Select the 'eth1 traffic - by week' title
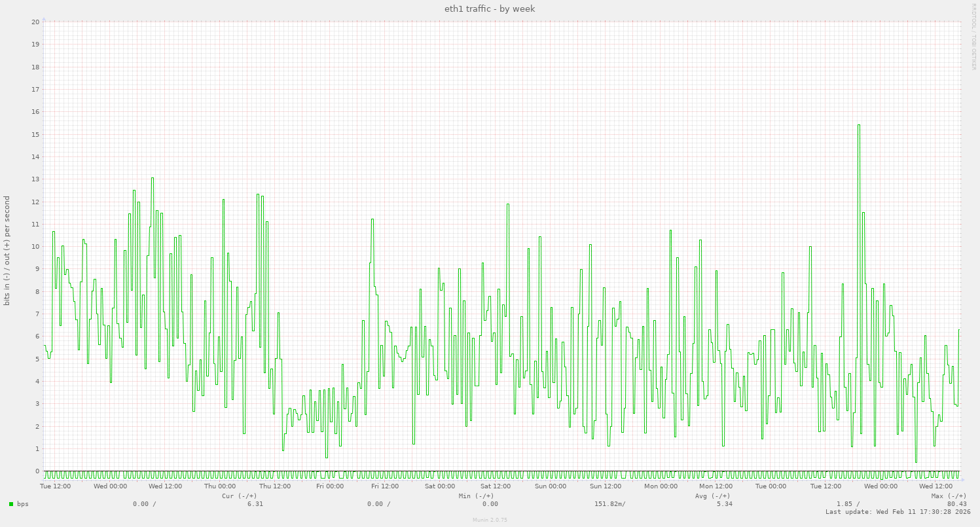 [489, 9]
